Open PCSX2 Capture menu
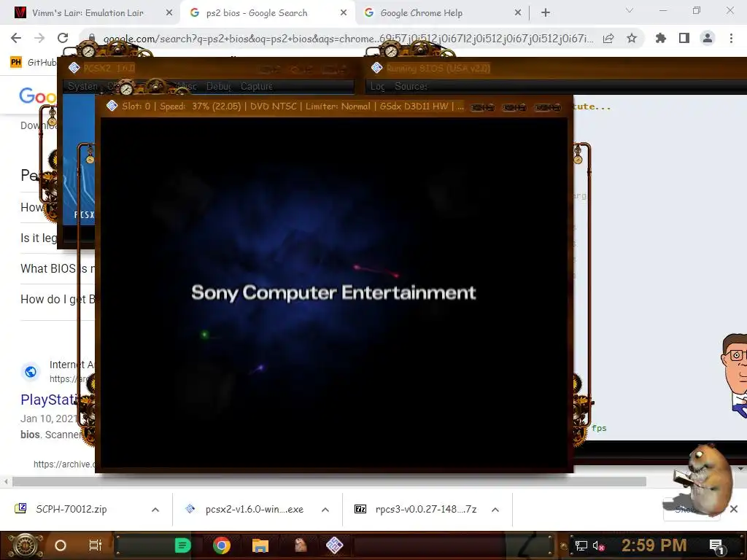Image resolution: width=747 pixels, height=560 pixels. (256, 86)
